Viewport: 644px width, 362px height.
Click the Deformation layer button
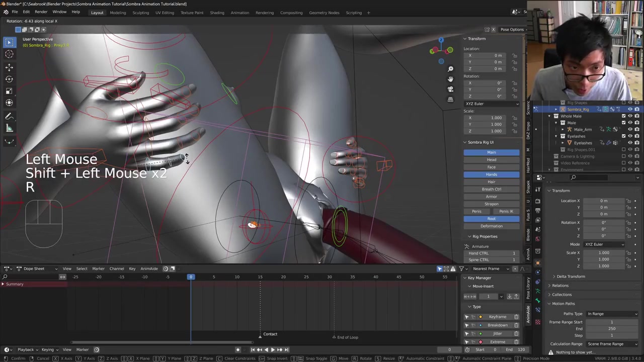(x=491, y=226)
